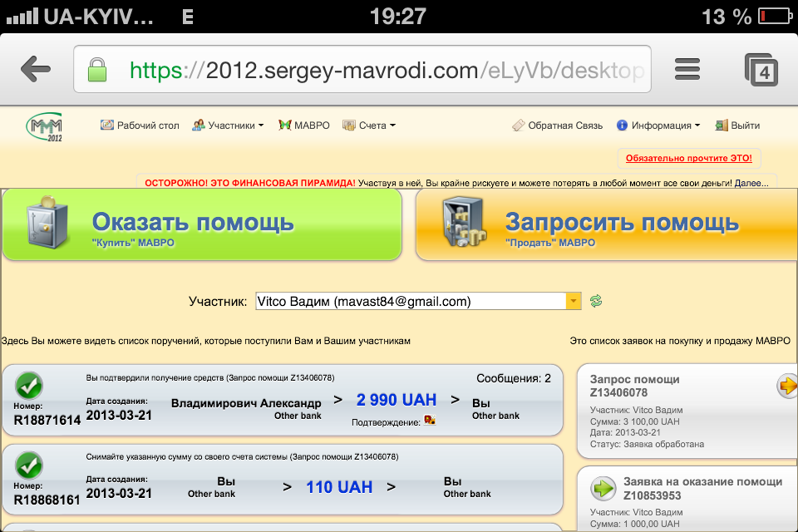
Task: Click the green checkmark on order R18871614
Action: pos(29,386)
